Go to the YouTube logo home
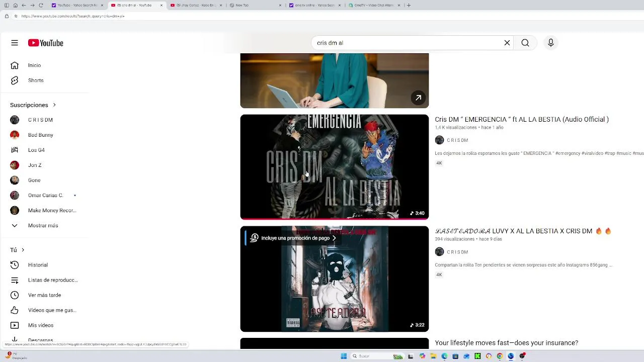Image resolution: width=644 pixels, height=362 pixels. coord(46,43)
